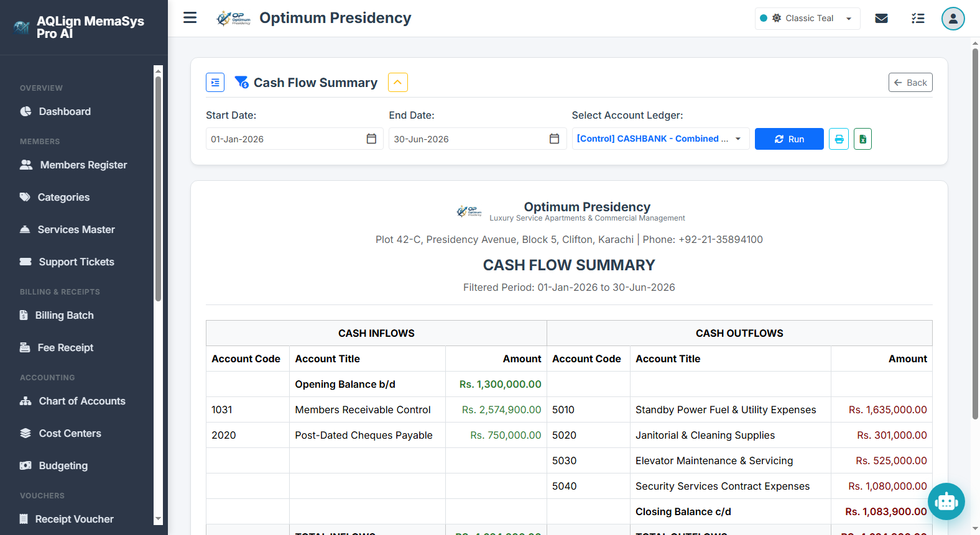Select the amount Rs. 2,574,900.00
Screen dimensions: 980x535
pos(502,410)
